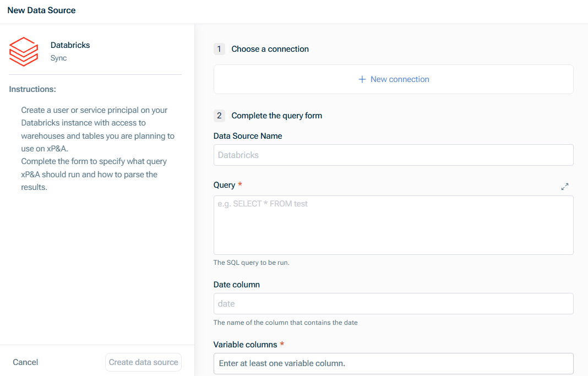The width and height of the screenshot is (588, 376).
Task: Click the step 1 number badge
Action: (219, 49)
